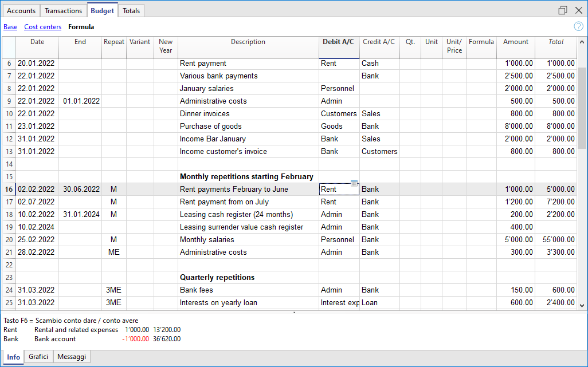Switch to the Accounts tab
Image resolution: width=588 pixels, height=367 pixels.
(x=21, y=10)
